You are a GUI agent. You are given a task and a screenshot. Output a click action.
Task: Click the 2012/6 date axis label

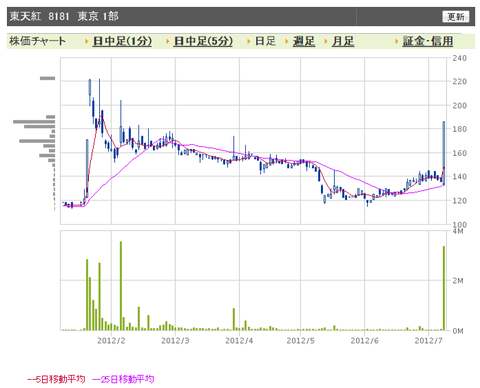click(x=364, y=341)
